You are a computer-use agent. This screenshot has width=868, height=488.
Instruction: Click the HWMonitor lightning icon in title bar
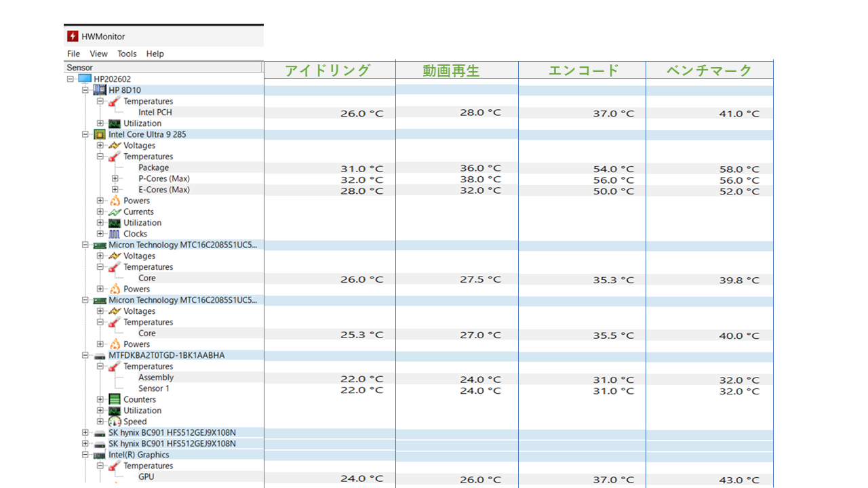[73, 37]
